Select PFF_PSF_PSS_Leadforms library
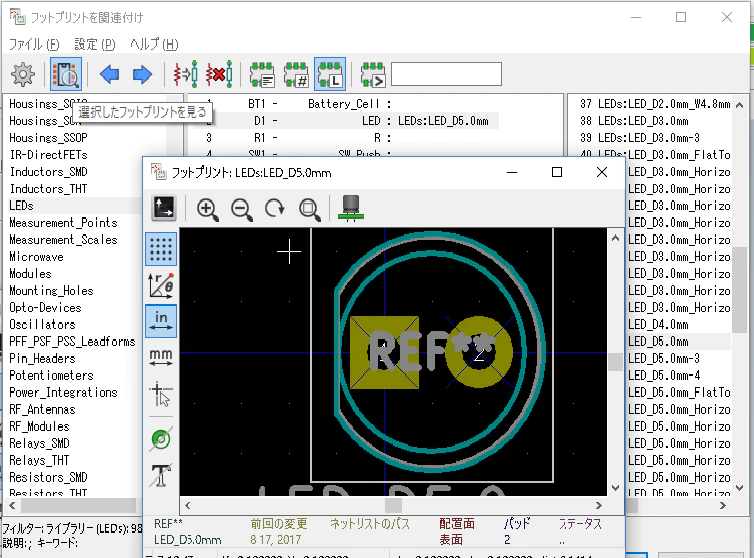 [x=73, y=342]
